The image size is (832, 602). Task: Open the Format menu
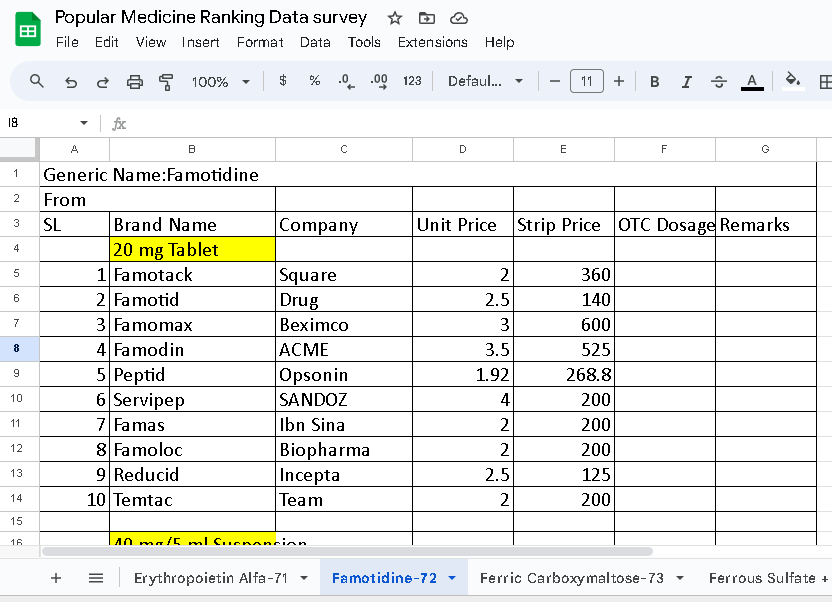click(260, 42)
